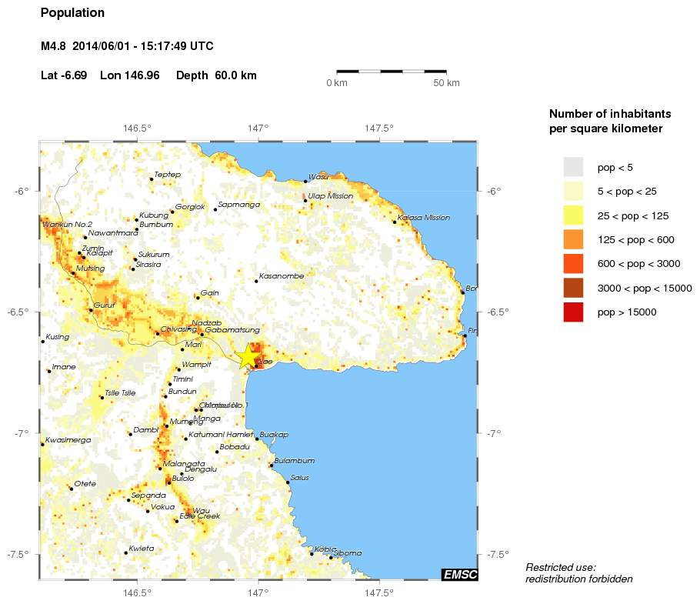
Task: Click the red pop > 15000 legend swatch
Action: tap(573, 312)
